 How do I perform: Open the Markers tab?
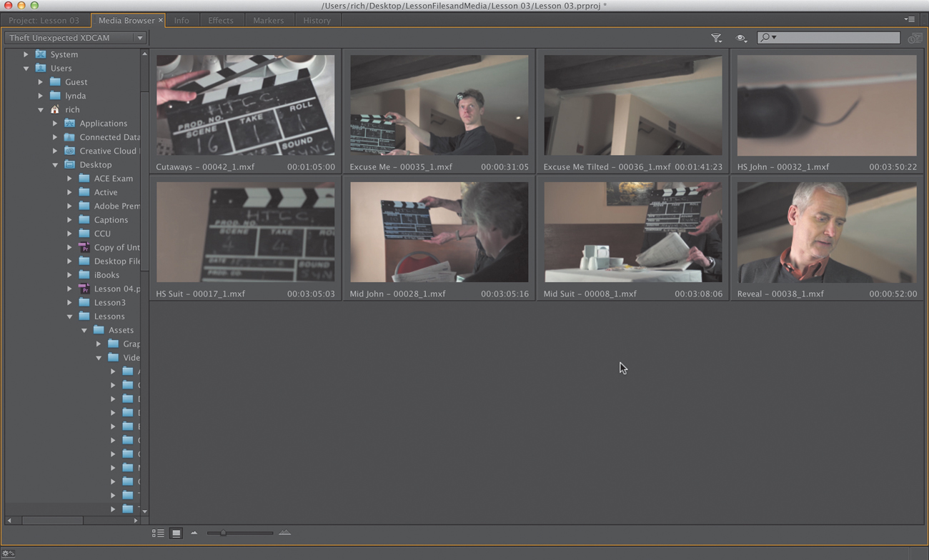pos(268,20)
